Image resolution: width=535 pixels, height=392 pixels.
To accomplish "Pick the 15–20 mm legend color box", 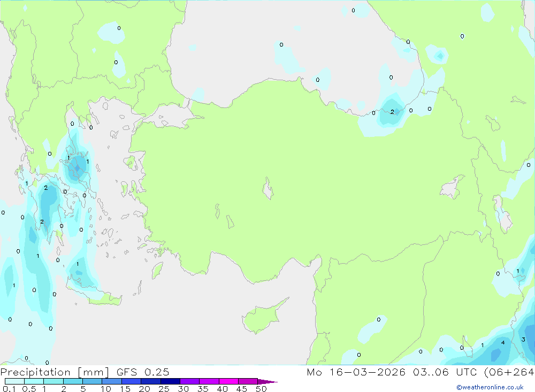I will point(131,381).
